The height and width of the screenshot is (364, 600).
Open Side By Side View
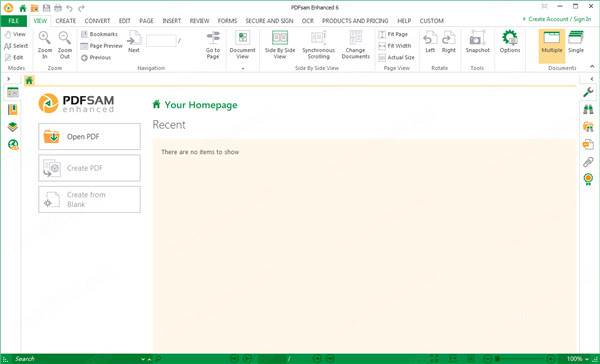point(280,45)
